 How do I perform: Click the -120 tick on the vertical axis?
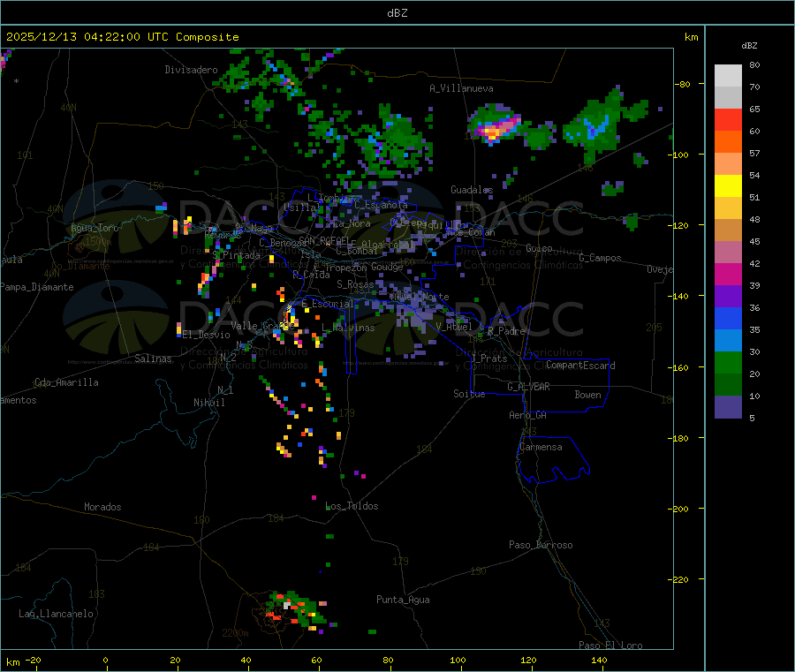pyautogui.click(x=680, y=225)
